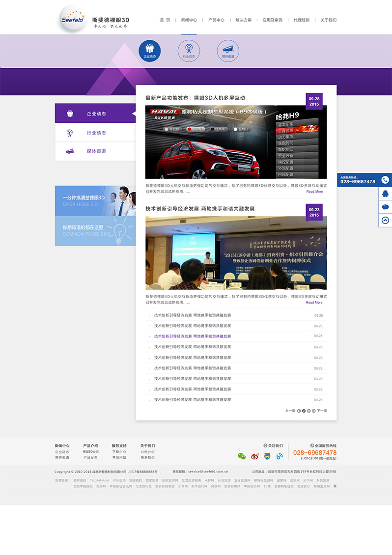Select 媒体报道 in the left sidebar

click(96, 151)
